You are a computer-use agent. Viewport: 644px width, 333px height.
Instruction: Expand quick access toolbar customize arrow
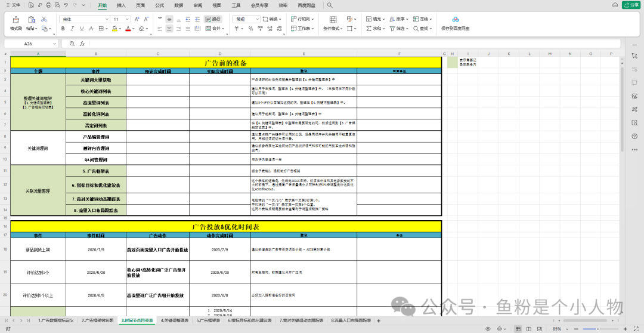[x=84, y=5]
